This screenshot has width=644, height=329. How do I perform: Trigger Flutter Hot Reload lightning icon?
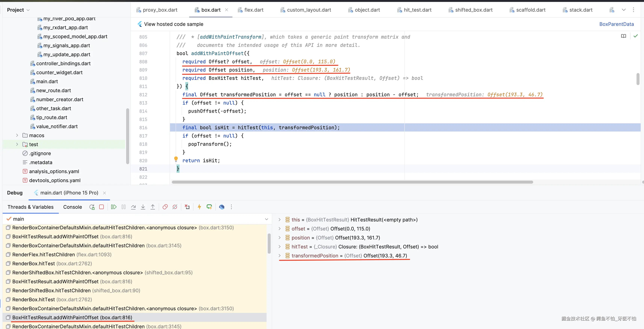[x=199, y=207]
